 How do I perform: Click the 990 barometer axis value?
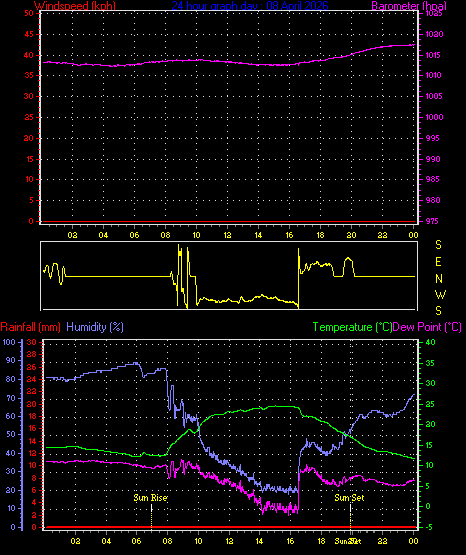tap(433, 159)
